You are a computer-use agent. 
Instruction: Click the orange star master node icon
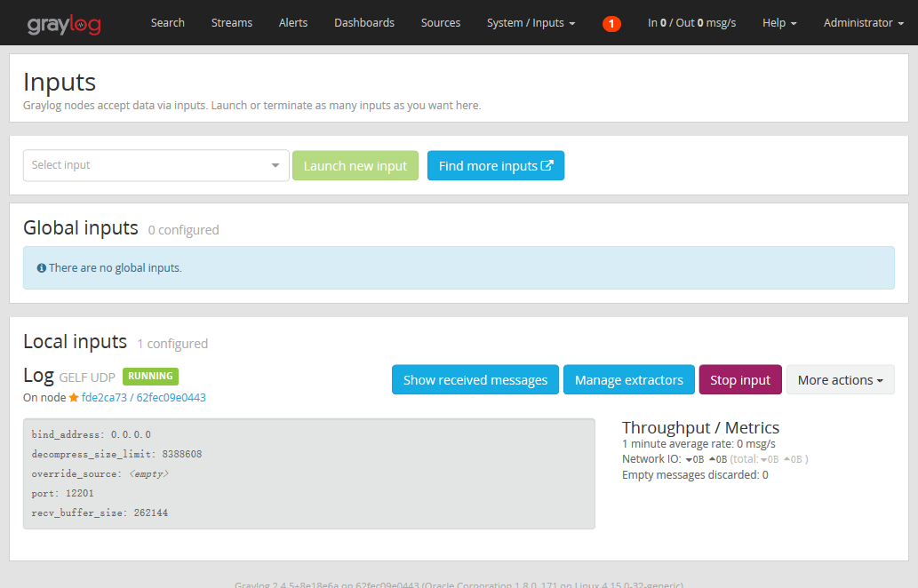pyautogui.click(x=74, y=397)
